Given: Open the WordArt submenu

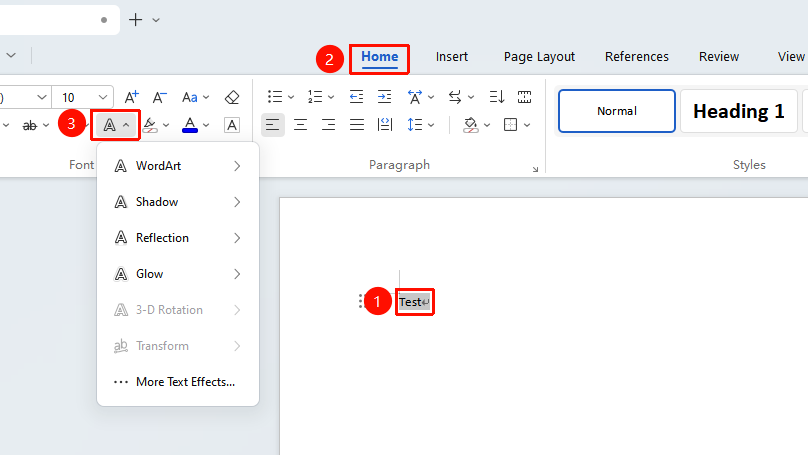Looking at the screenshot, I should pos(178,166).
